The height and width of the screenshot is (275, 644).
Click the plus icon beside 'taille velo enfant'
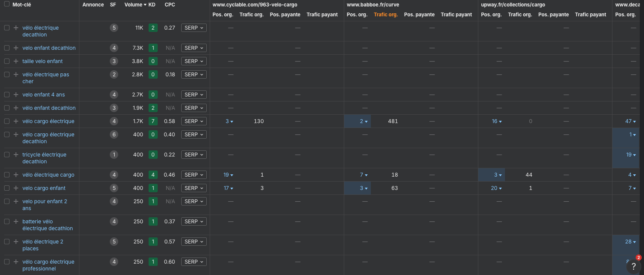click(x=16, y=61)
